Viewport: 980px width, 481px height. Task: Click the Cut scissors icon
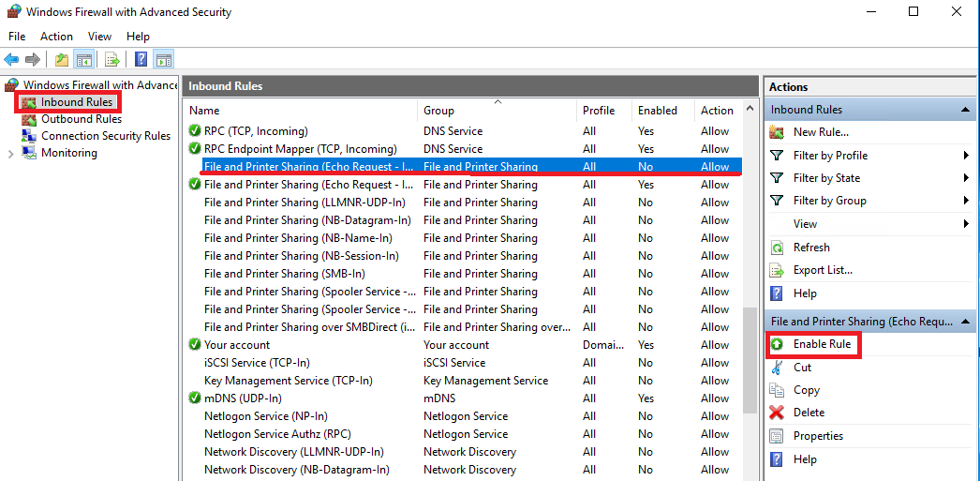[777, 368]
